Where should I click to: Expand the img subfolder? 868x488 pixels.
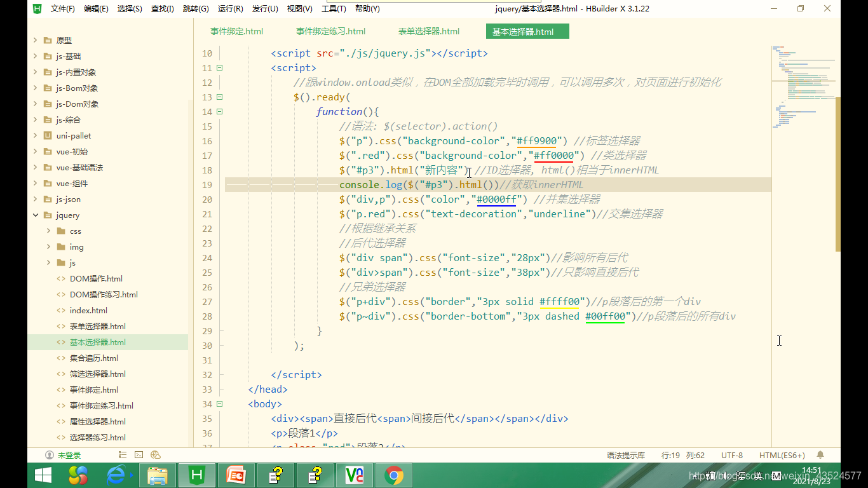[49, 247]
